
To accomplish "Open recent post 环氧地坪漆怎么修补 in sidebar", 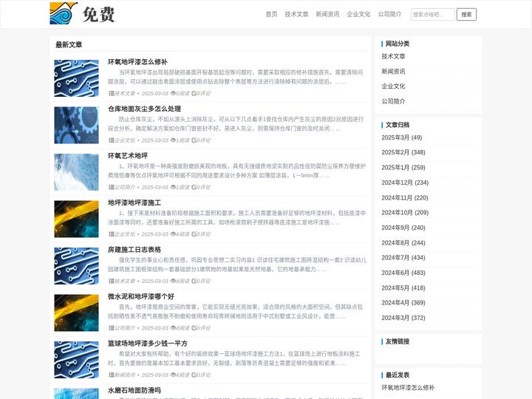I will click(408, 387).
